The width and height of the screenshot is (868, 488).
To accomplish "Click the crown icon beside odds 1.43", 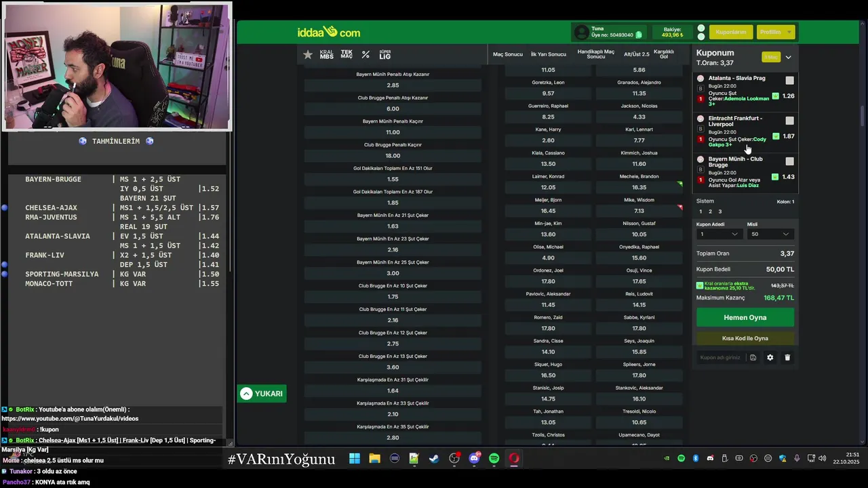I will tap(775, 177).
